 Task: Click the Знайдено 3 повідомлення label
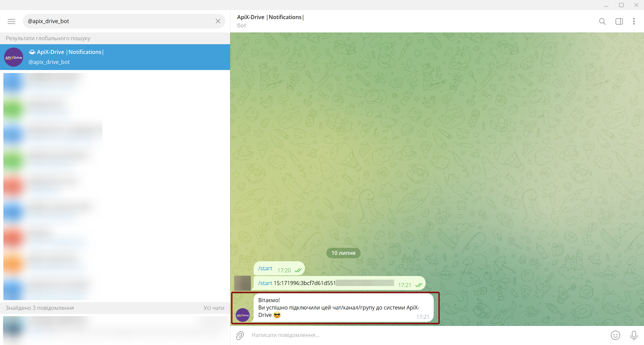pos(40,308)
